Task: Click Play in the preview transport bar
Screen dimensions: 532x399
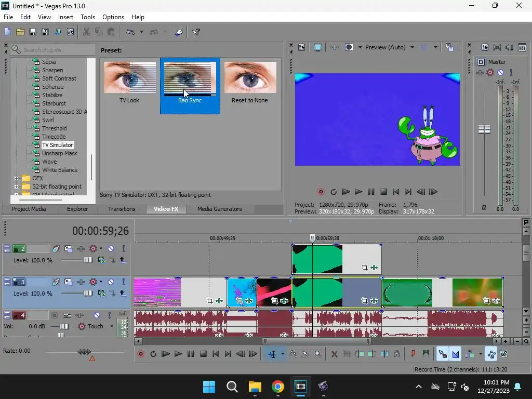Action: coord(358,192)
